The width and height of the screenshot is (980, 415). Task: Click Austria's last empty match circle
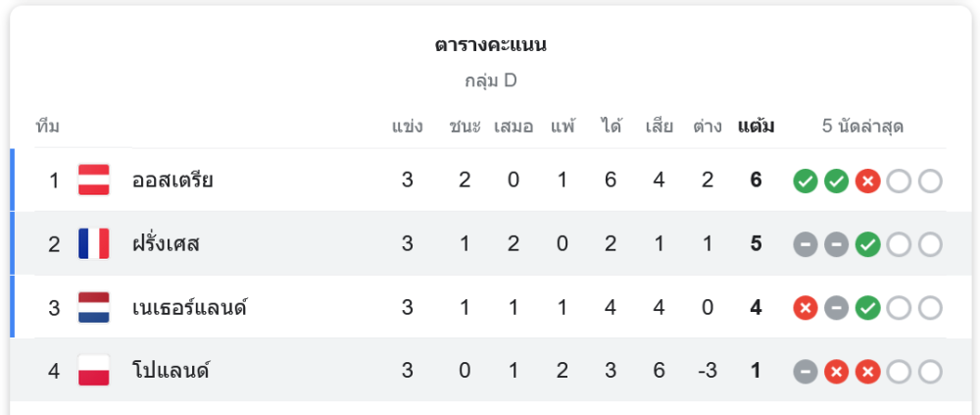tap(930, 181)
